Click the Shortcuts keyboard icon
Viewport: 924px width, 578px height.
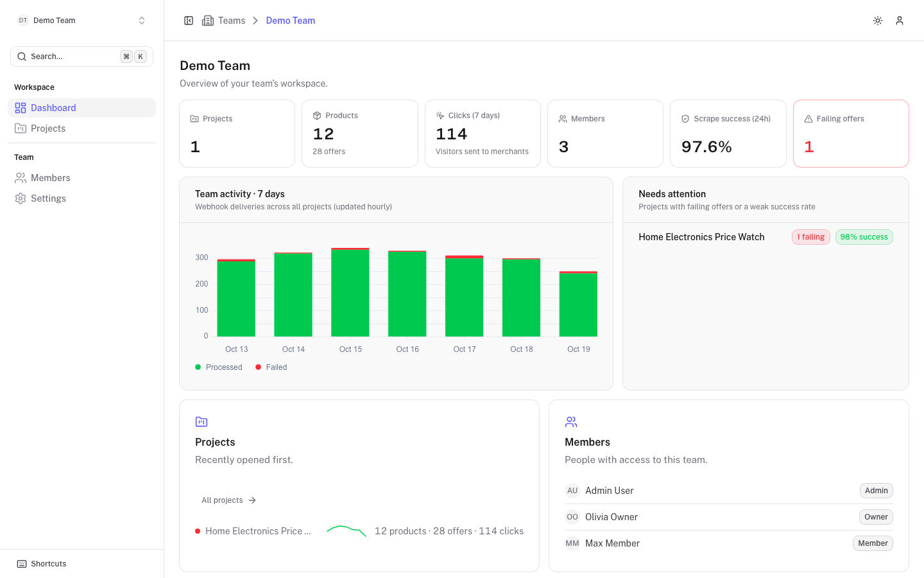(x=22, y=564)
